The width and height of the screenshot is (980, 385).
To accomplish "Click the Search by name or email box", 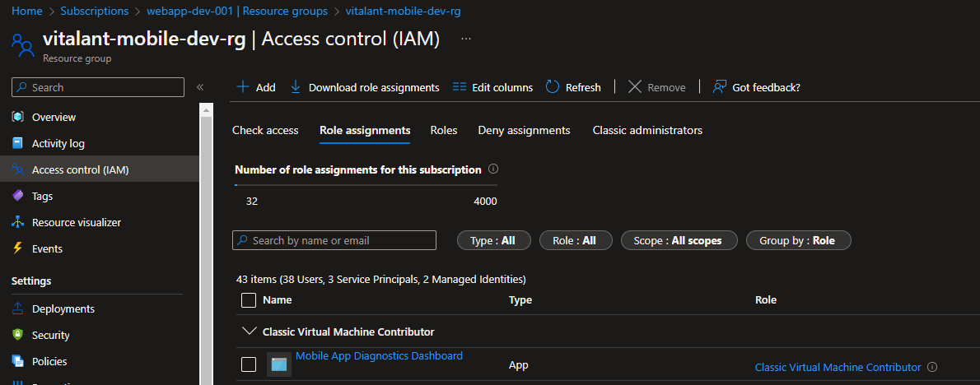I will point(334,240).
